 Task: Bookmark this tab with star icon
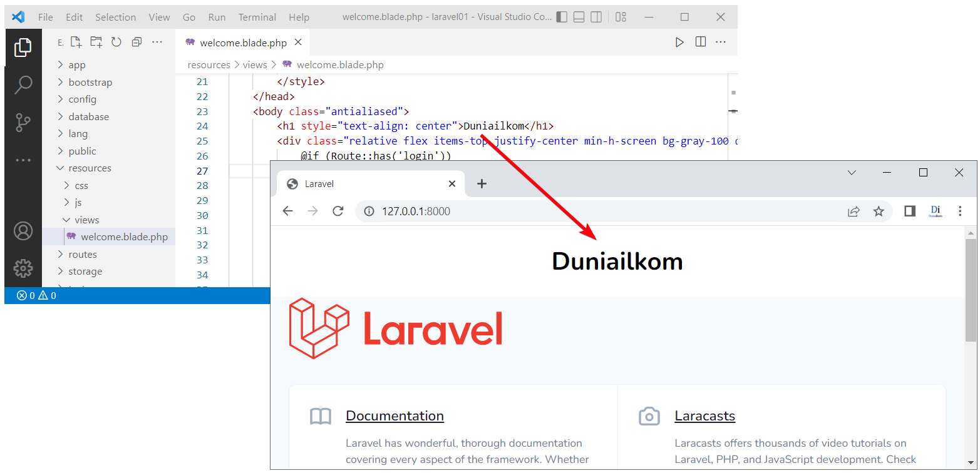pos(879,211)
